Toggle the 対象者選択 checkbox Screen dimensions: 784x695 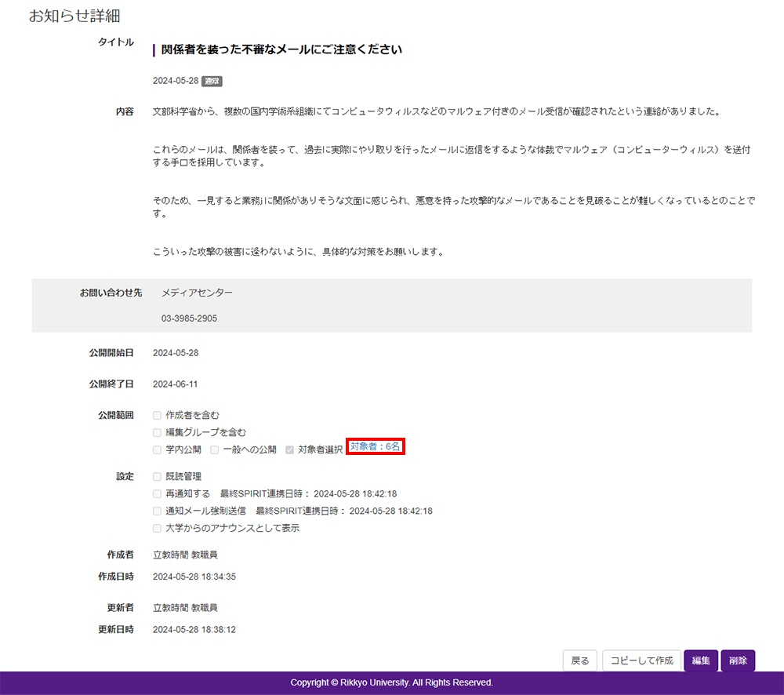pyautogui.click(x=290, y=449)
